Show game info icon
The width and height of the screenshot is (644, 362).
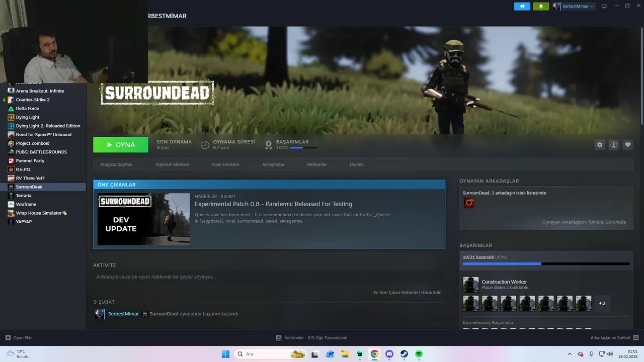[613, 145]
